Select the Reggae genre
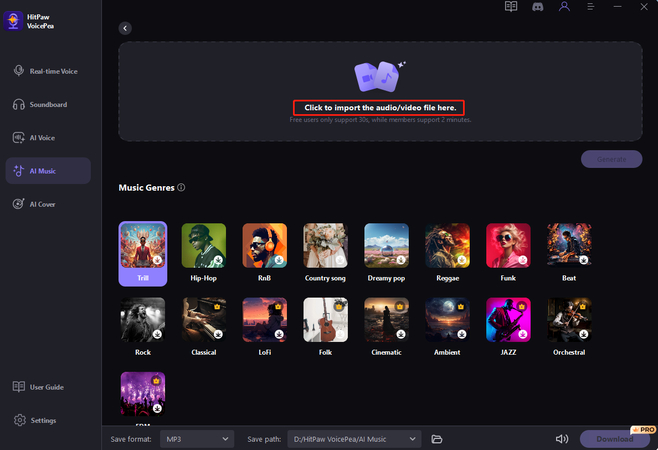Screen dimensions: 658x450 (x=447, y=253)
